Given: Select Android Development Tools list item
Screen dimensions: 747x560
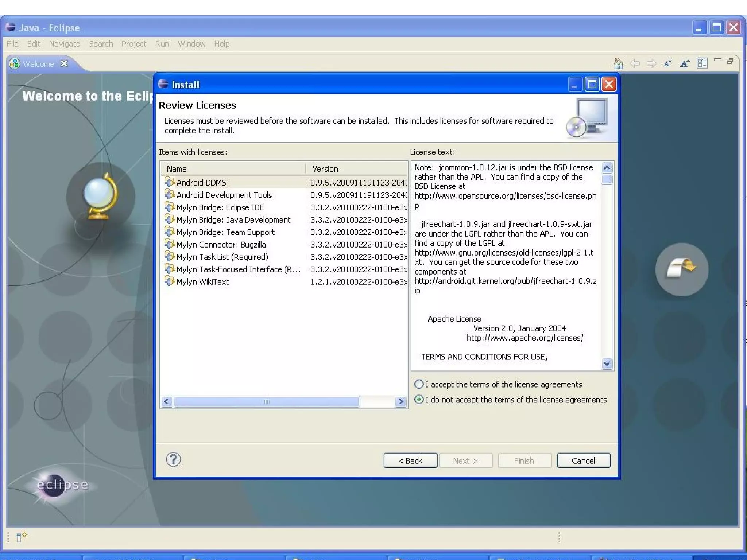Looking at the screenshot, I should pos(224,195).
